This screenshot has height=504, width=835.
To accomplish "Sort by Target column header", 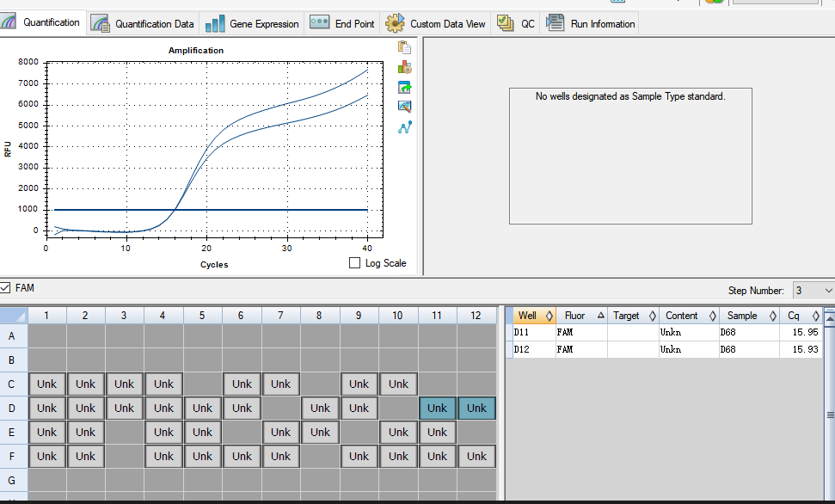I will [x=633, y=316].
